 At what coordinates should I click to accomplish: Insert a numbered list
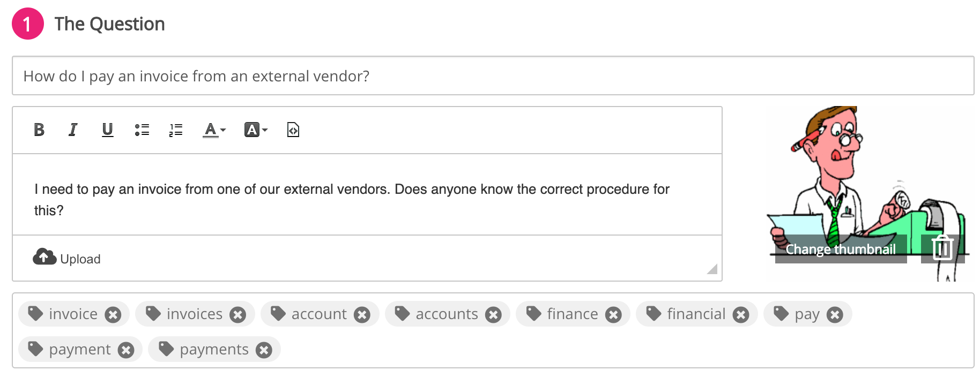pyautogui.click(x=176, y=130)
